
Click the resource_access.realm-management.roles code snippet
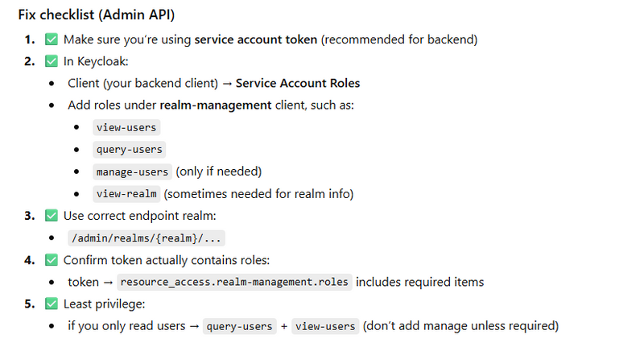234,282
